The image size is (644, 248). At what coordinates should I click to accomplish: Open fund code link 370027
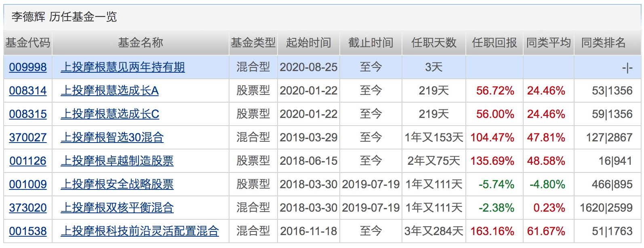point(28,137)
